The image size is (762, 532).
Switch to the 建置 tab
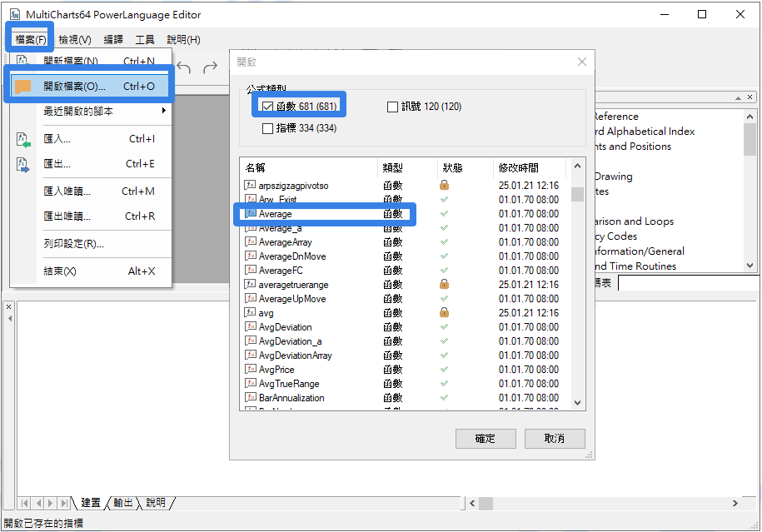tap(91, 503)
